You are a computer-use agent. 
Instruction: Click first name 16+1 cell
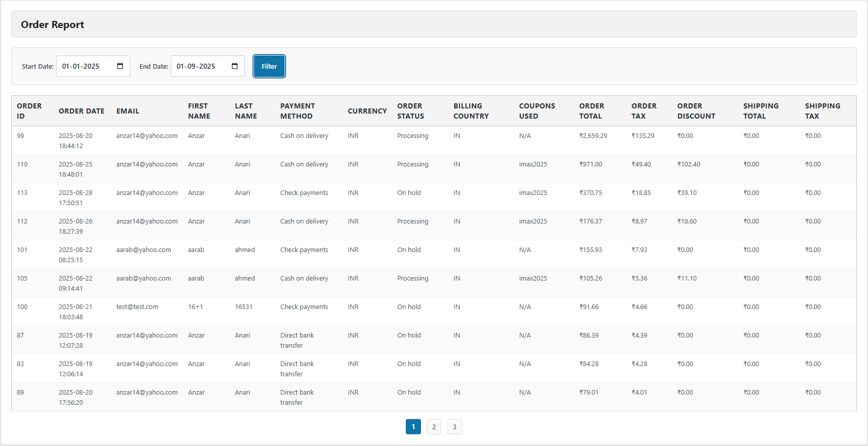click(195, 307)
